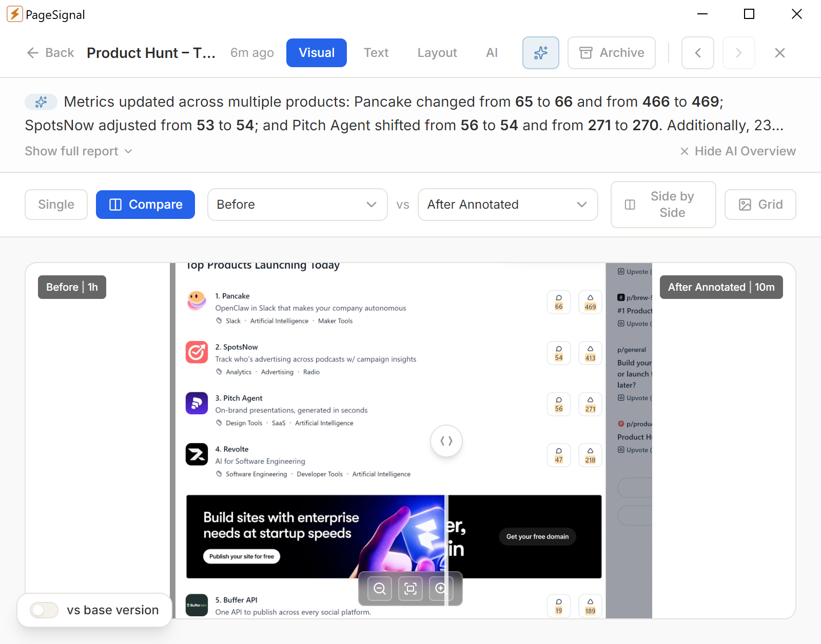Click Pitch Agent upvote count 271

[590, 404]
